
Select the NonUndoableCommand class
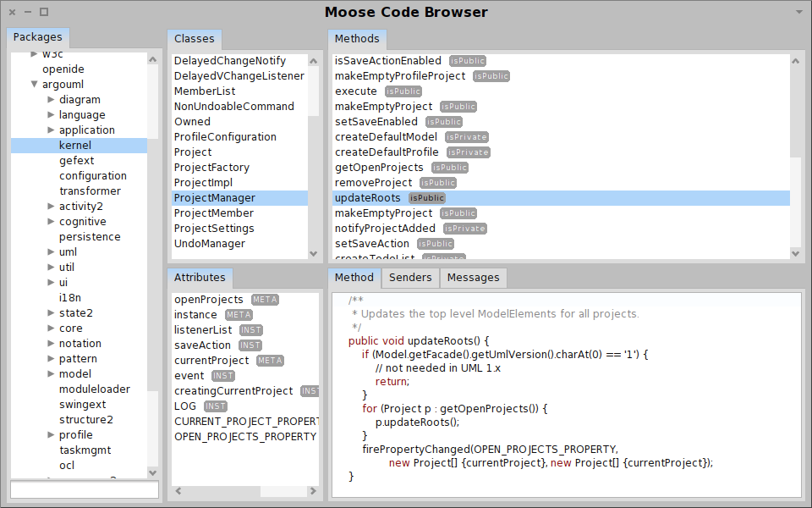[234, 107]
